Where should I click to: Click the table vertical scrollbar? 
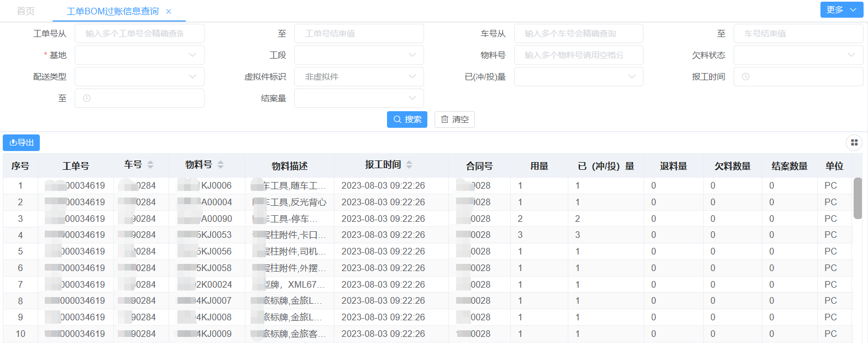click(x=857, y=198)
